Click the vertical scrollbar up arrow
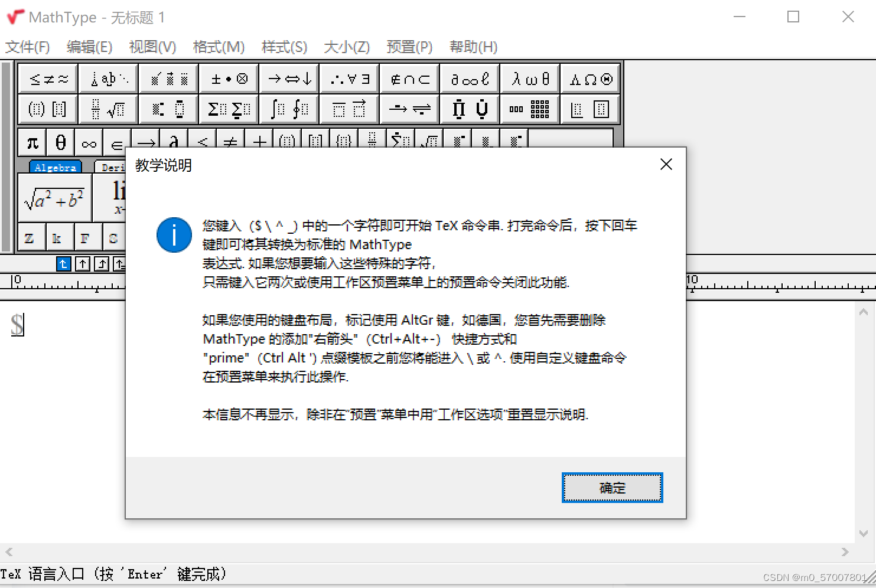The height and width of the screenshot is (588, 876). pos(864,312)
